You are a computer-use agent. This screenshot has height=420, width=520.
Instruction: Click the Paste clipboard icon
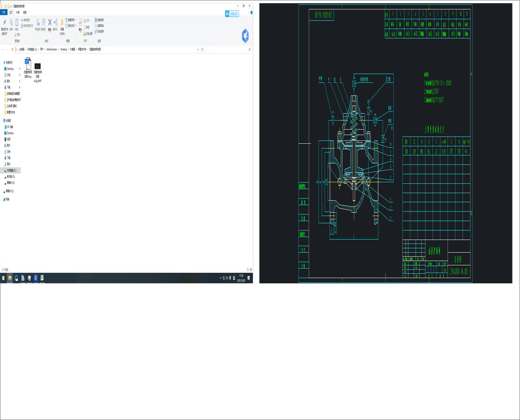[x=16, y=23]
